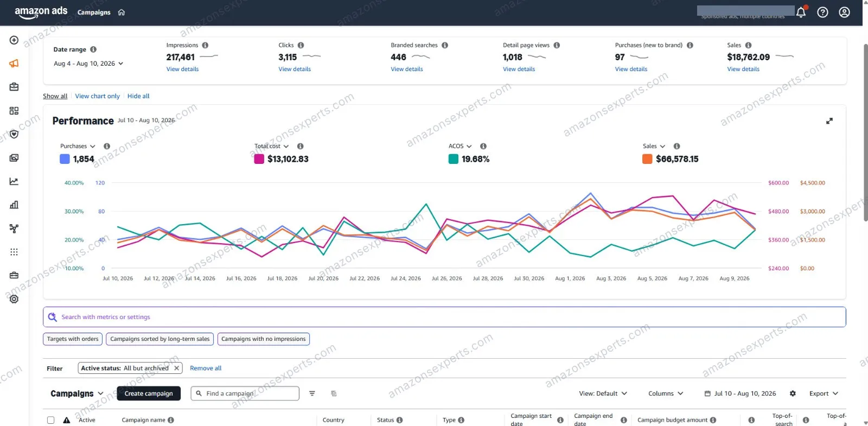The height and width of the screenshot is (426, 868).
Task: Open the line graph insights sidebar icon
Action: pyautogui.click(x=14, y=181)
